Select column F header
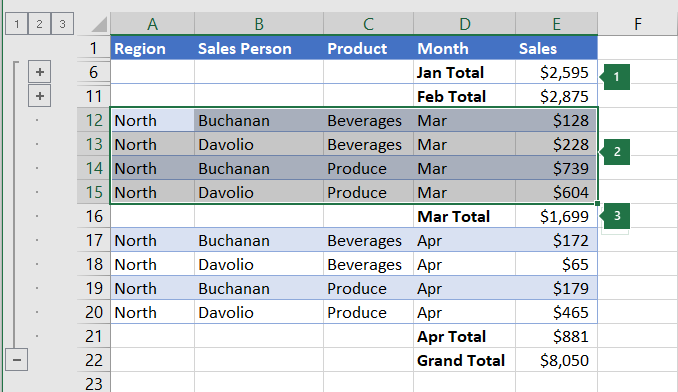The width and height of the screenshot is (678, 392). point(637,24)
